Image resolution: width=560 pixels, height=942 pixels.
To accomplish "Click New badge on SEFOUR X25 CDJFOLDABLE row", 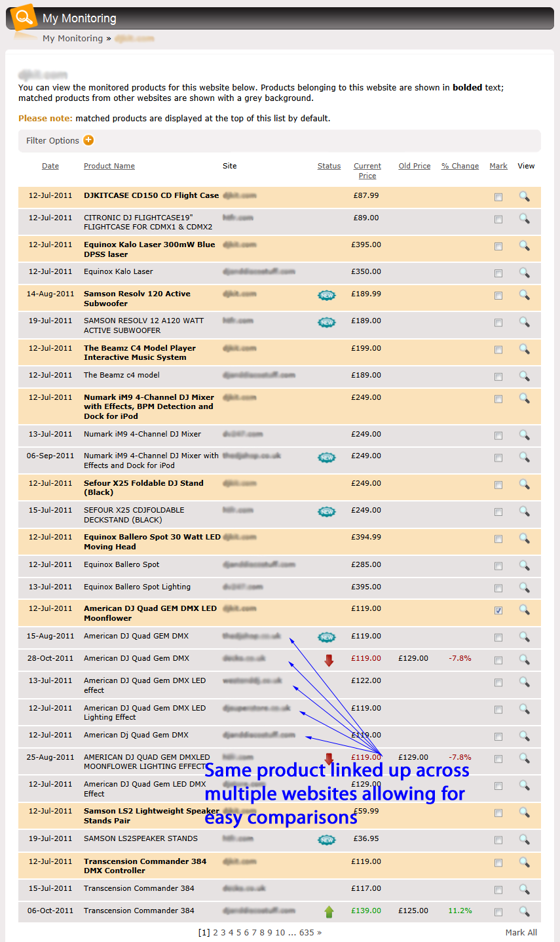I will coord(327,511).
